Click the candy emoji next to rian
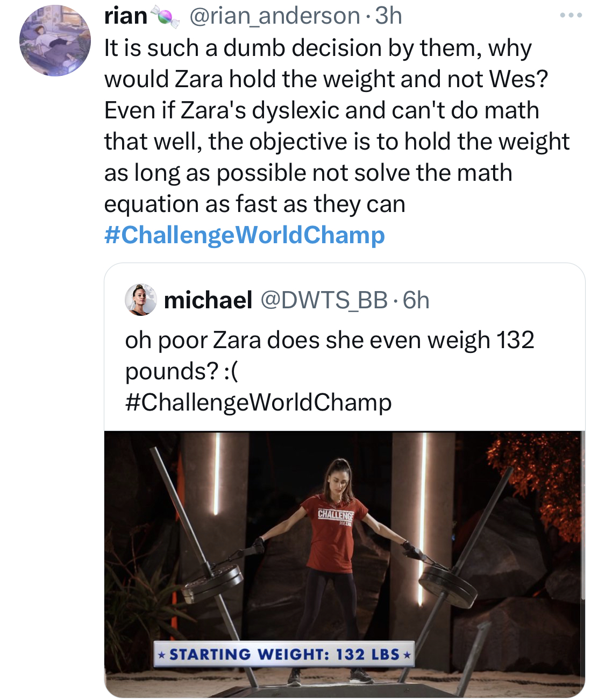This screenshot has width=605, height=700. click(x=165, y=17)
